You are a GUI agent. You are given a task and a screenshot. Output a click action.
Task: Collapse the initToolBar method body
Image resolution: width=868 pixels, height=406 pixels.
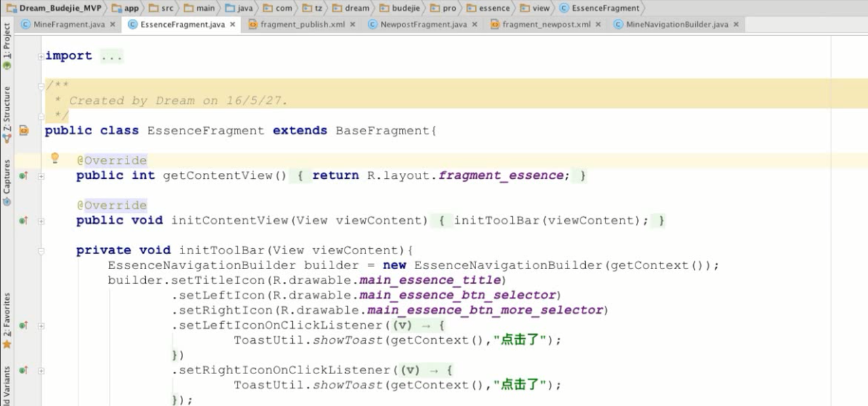pyautogui.click(x=41, y=251)
